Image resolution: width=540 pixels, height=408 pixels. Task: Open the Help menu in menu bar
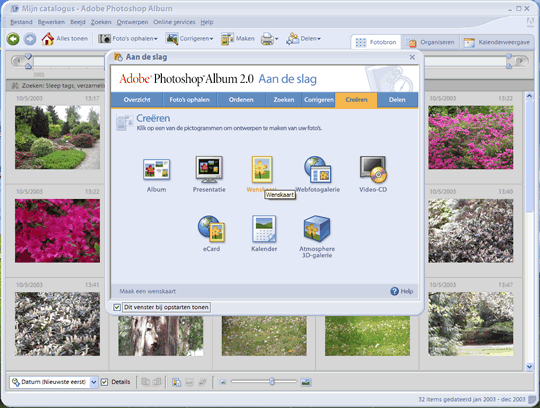[x=207, y=22]
